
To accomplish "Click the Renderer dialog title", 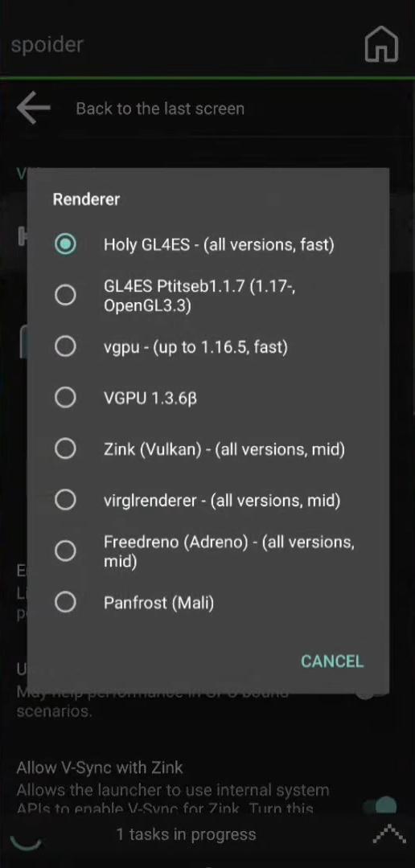I will 86,199.
